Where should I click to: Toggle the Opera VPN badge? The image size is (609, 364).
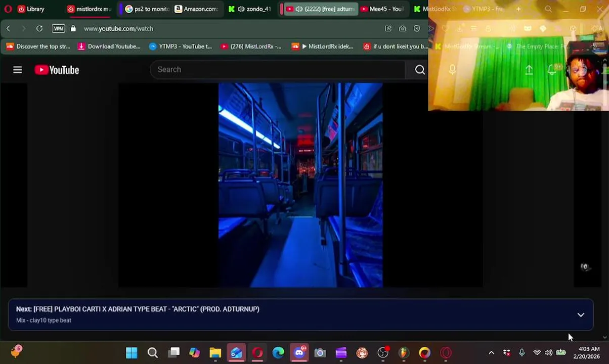click(x=58, y=29)
